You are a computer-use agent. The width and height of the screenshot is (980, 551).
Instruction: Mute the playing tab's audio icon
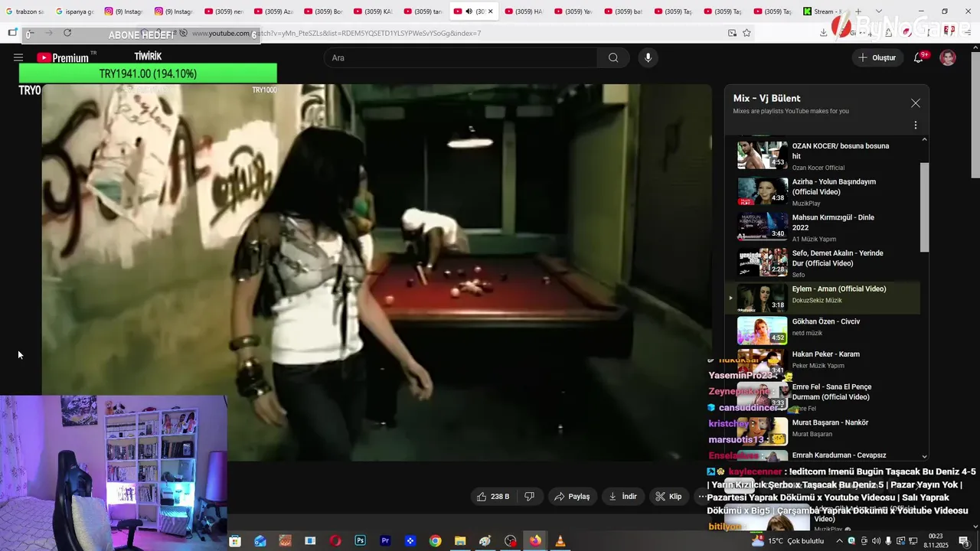pos(469,11)
